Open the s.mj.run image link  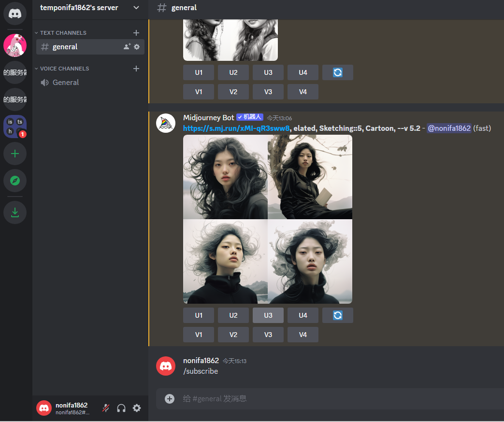click(x=236, y=128)
